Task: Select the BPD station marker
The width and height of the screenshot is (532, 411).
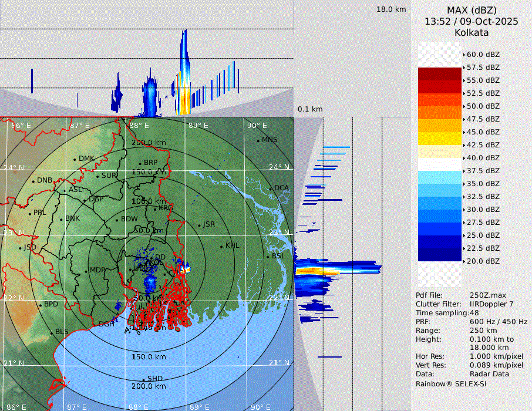Action: [40, 305]
